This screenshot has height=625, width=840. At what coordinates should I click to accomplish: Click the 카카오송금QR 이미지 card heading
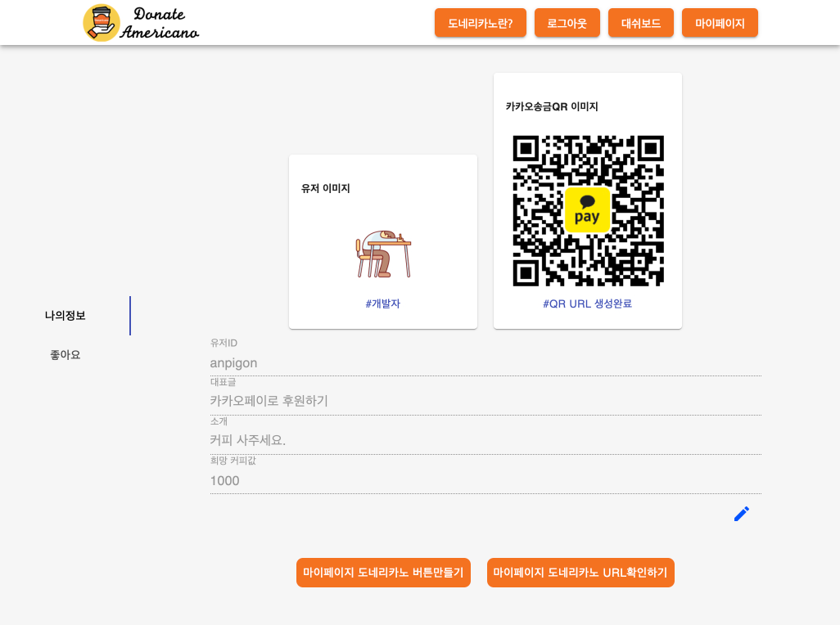point(552,106)
